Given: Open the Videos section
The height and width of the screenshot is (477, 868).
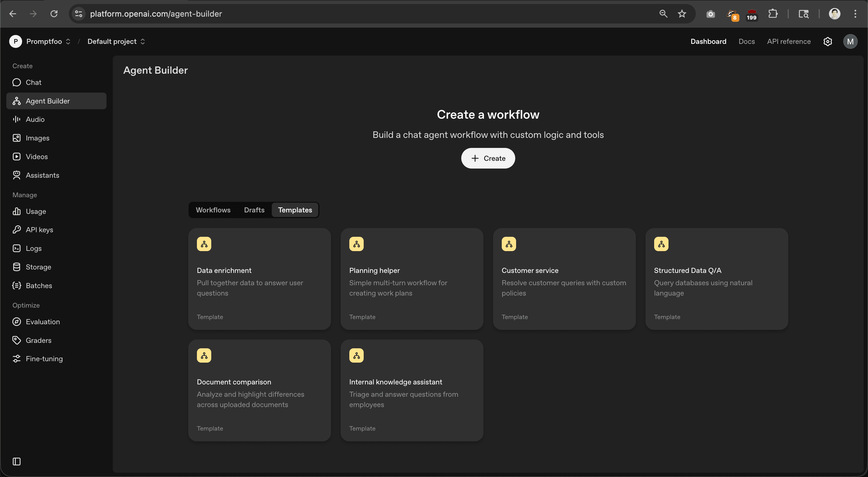Looking at the screenshot, I should 37,156.
